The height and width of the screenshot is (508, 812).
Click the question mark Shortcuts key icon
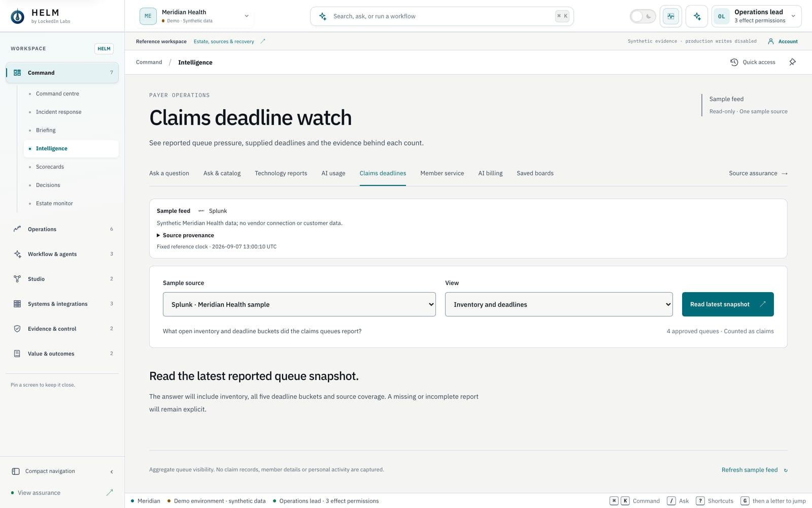click(700, 501)
